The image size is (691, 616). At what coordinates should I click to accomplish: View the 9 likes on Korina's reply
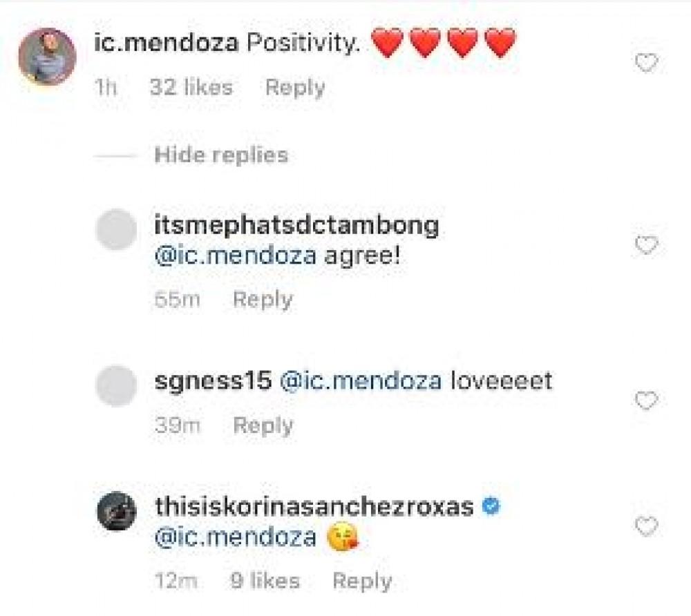tap(265, 581)
